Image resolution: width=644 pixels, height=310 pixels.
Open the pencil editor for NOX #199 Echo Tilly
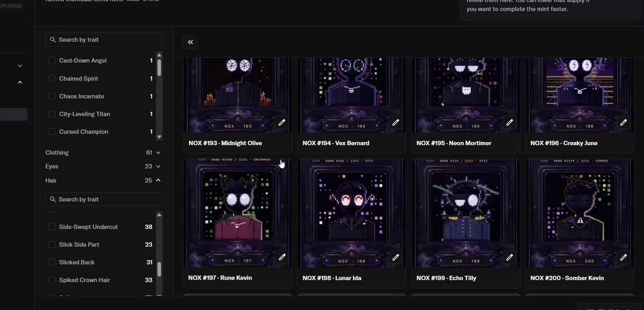pos(509,257)
